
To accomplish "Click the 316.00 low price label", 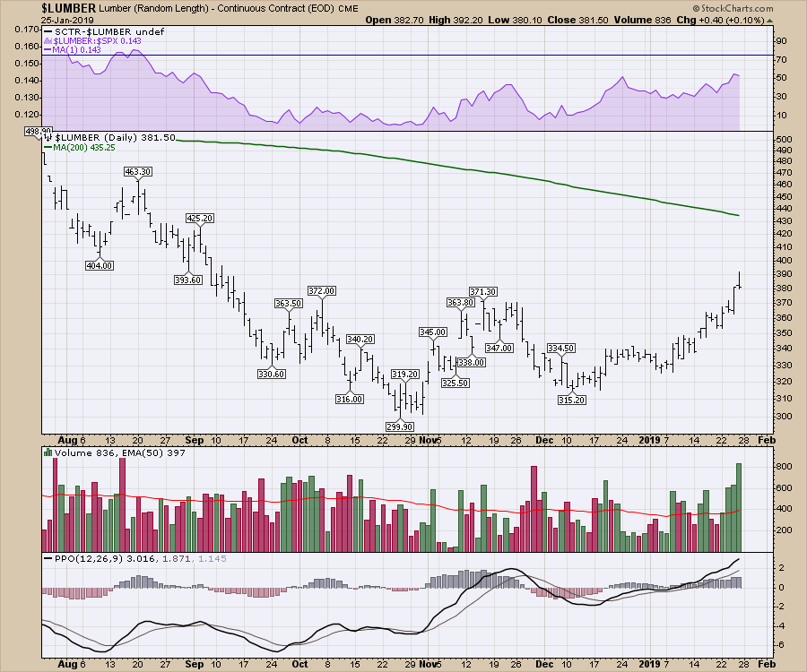I will (x=350, y=399).
